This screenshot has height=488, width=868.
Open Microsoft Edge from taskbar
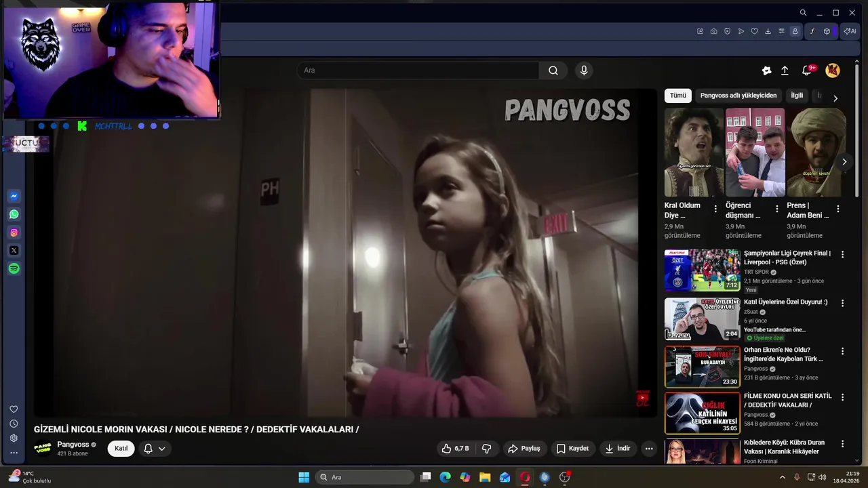coord(445,477)
